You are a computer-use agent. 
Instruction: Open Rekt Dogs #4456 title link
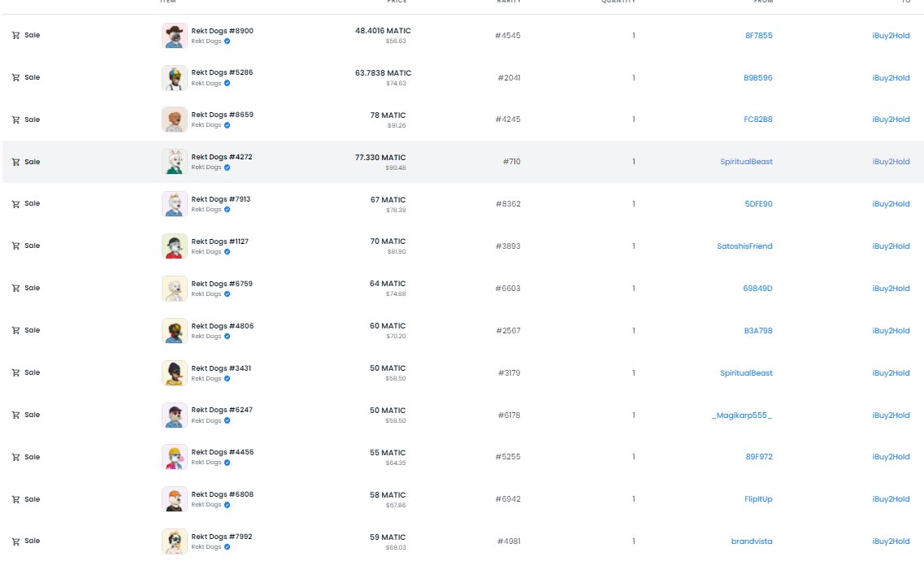coord(222,452)
